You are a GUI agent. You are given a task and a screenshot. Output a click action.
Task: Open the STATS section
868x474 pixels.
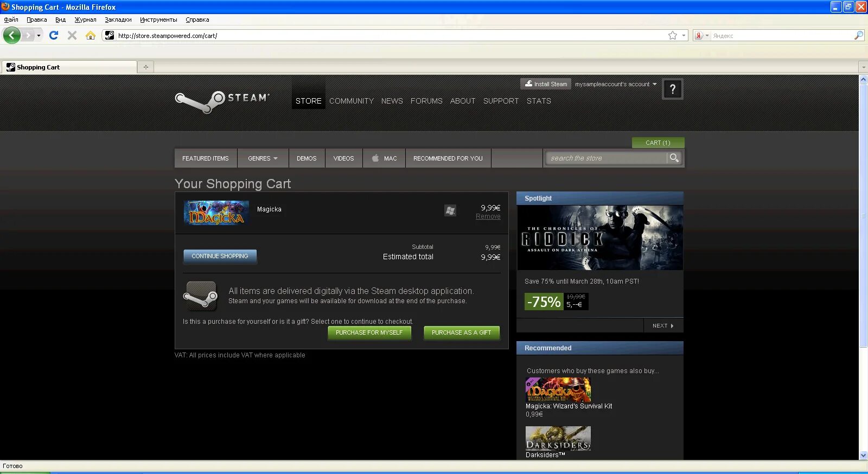pyautogui.click(x=539, y=101)
